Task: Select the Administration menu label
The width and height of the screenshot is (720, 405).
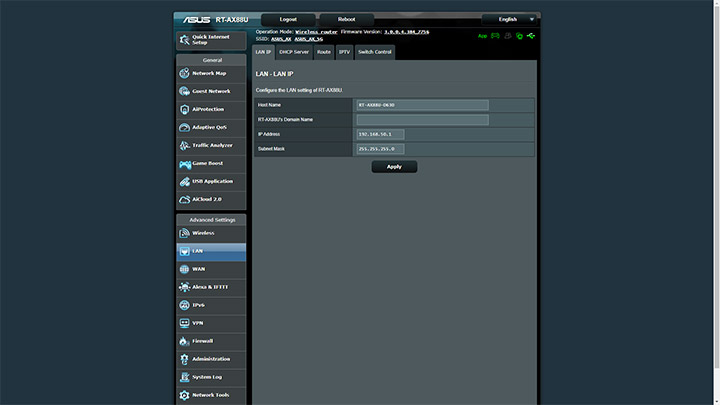Action: [211, 359]
